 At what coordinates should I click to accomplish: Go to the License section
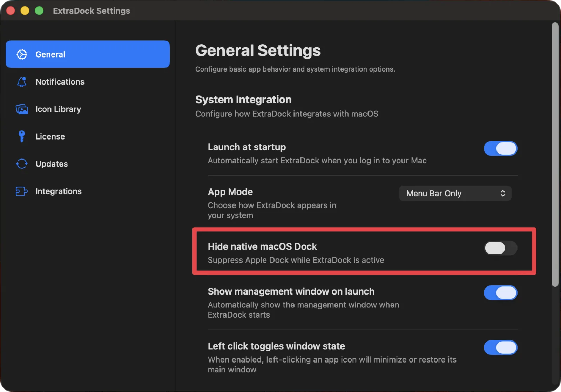(88, 136)
